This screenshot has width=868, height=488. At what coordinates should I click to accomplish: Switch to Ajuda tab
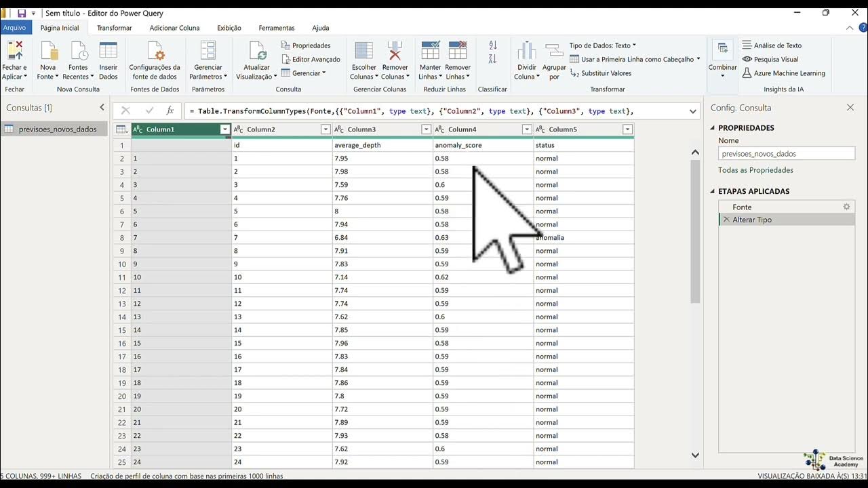click(321, 28)
